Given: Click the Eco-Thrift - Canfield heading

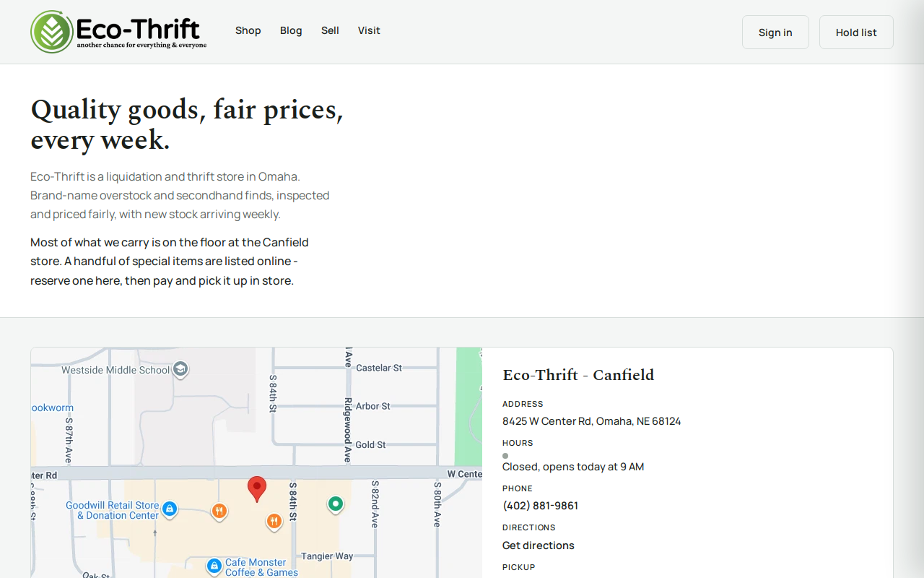Looking at the screenshot, I should pyautogui.click(x=578, y=375).
